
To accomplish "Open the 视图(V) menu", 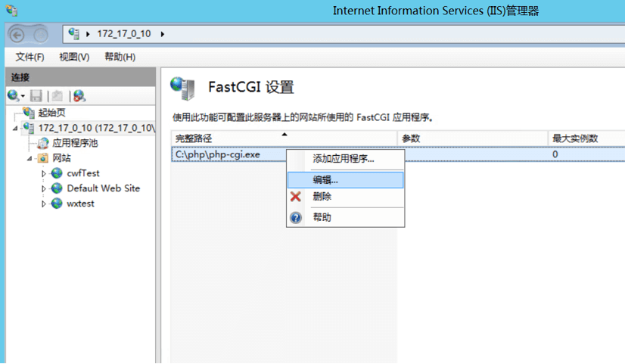I will coord(75,57).
